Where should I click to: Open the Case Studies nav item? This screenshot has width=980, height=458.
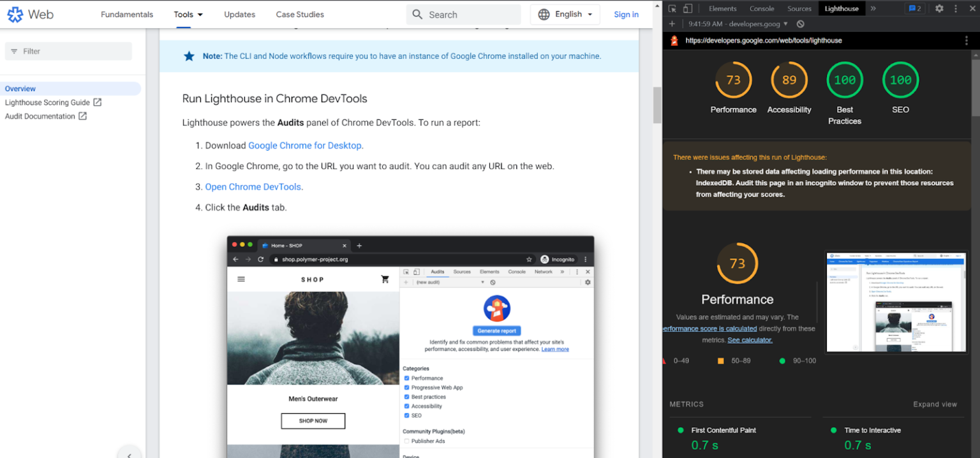pos(300,14)
